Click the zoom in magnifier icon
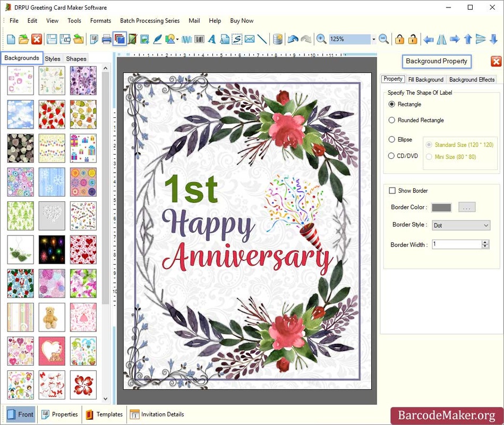Screen dimensions: 504x425 pyautogui.click(x=321, y=39)
